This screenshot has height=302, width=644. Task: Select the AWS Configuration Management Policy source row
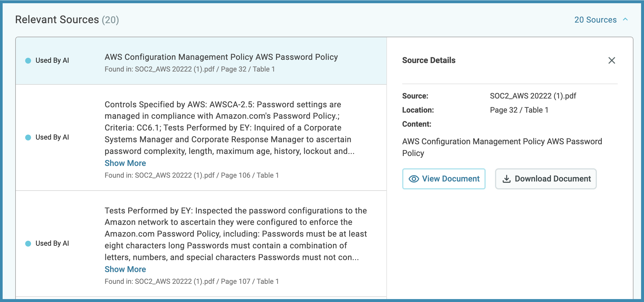coord(201,61)
